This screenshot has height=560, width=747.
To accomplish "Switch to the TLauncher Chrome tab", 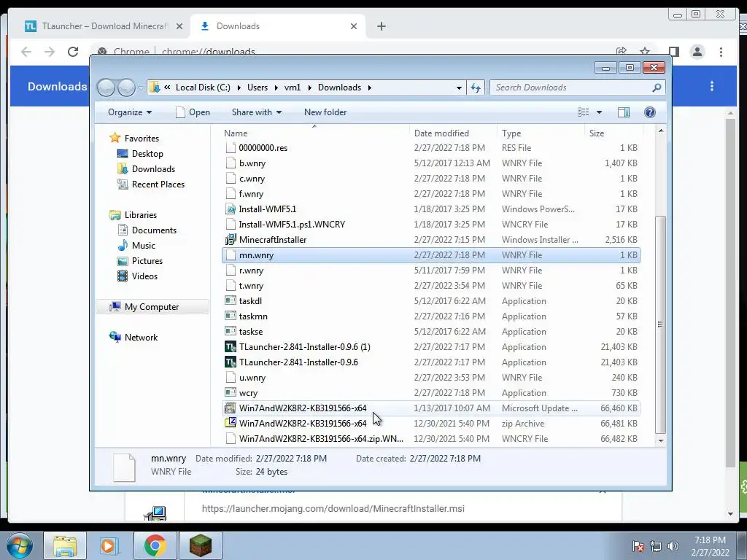I will point(104,26).
